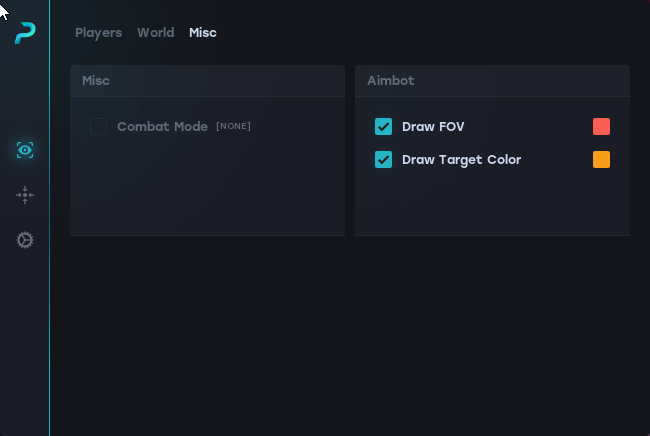Click empty space in the Misc panel

point(207,190)
